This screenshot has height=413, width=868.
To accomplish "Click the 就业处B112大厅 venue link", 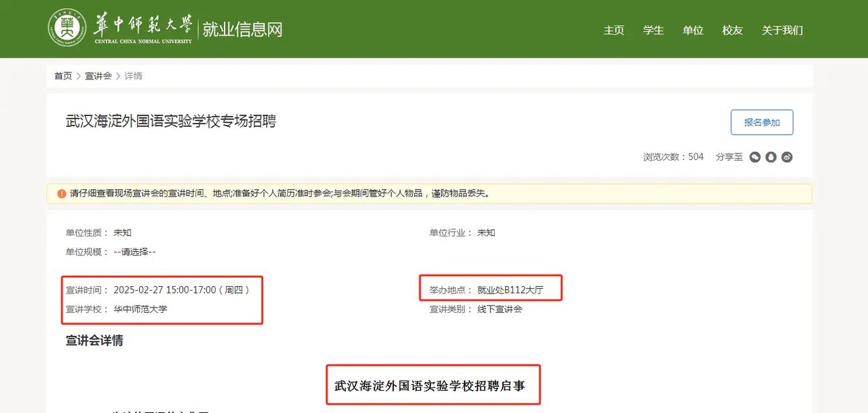I will click(511, 288).
